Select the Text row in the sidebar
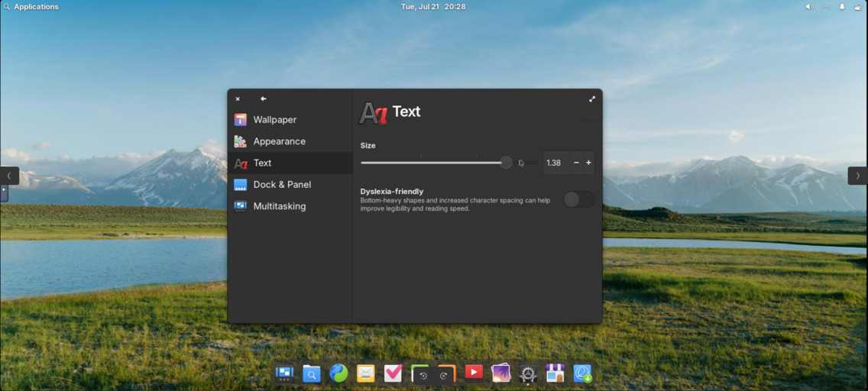This screenshot has height=391, width=868. point(290,163)
